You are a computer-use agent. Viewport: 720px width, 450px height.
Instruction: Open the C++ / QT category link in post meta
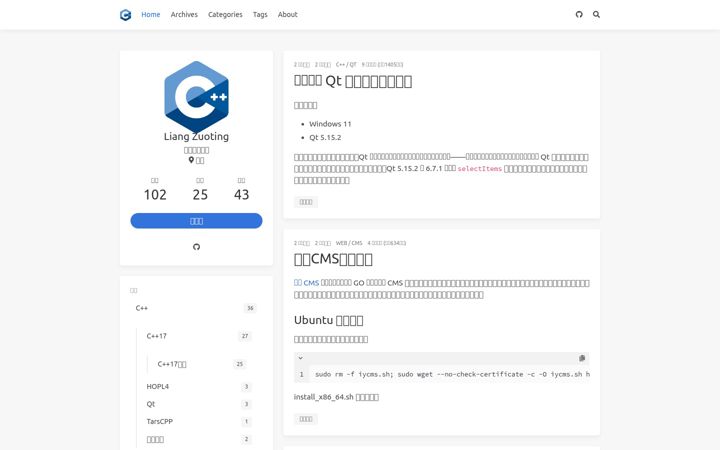pos(346,65)
